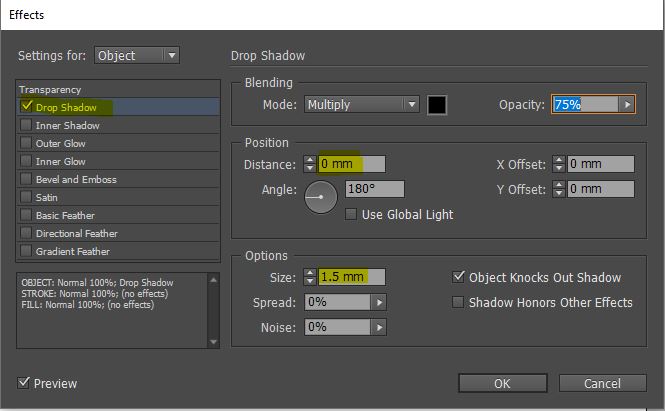Enable Shadow Honors Other Effects
665x411 pixels.
click(x=459, y=302)
